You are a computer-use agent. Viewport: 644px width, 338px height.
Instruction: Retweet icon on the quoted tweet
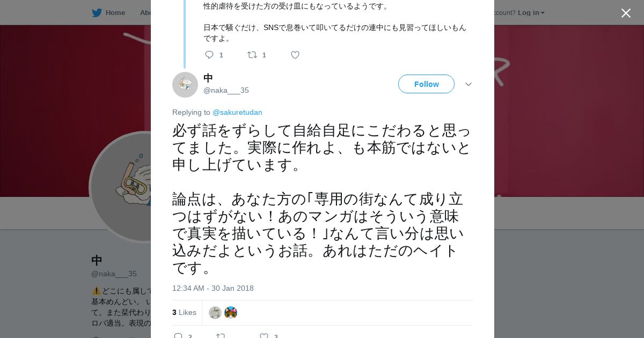252,55
